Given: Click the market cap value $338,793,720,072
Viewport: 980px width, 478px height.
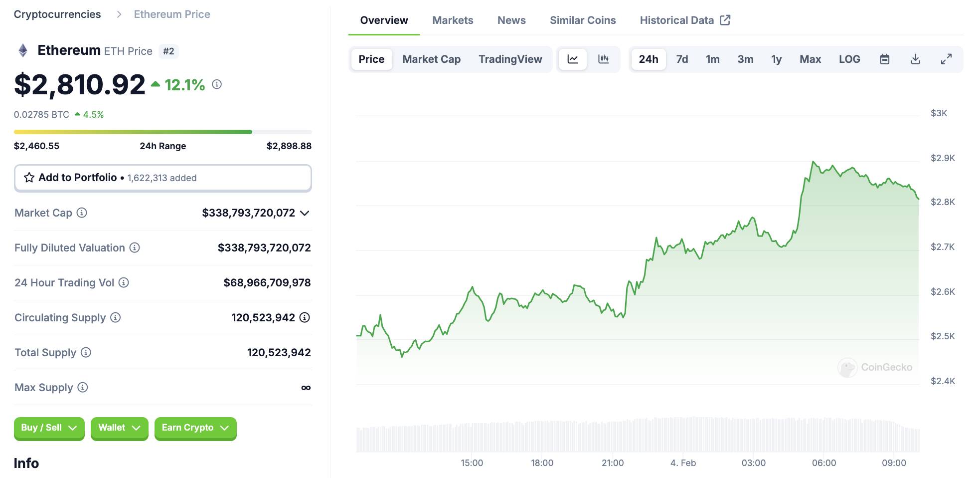Looking at the screenshot, I should pyautogui.click(x=248, y=213).
